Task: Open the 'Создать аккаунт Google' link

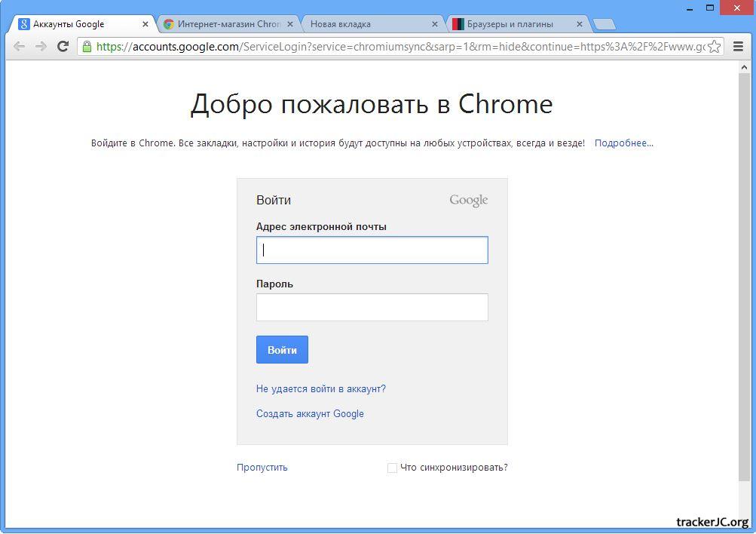Action: click(310, 414)
